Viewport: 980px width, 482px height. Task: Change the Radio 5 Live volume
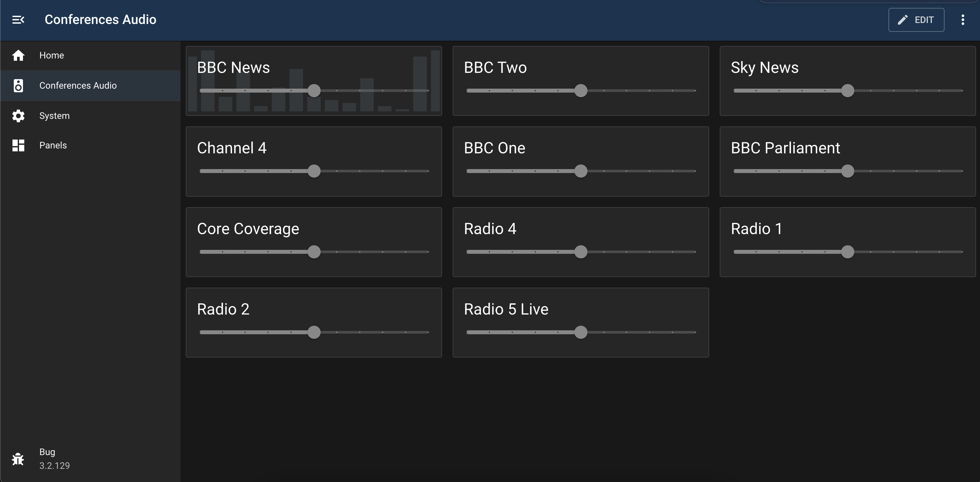(582, 332)
